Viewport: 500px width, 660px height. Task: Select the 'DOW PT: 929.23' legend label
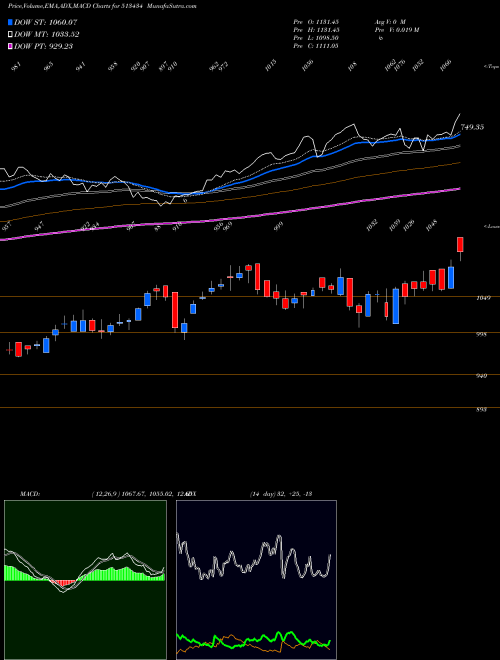[44, 46]
